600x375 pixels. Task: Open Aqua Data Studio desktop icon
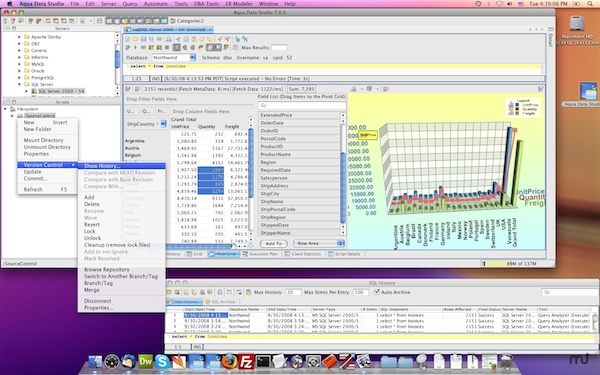pyautogui.click(x=588, y=91)
